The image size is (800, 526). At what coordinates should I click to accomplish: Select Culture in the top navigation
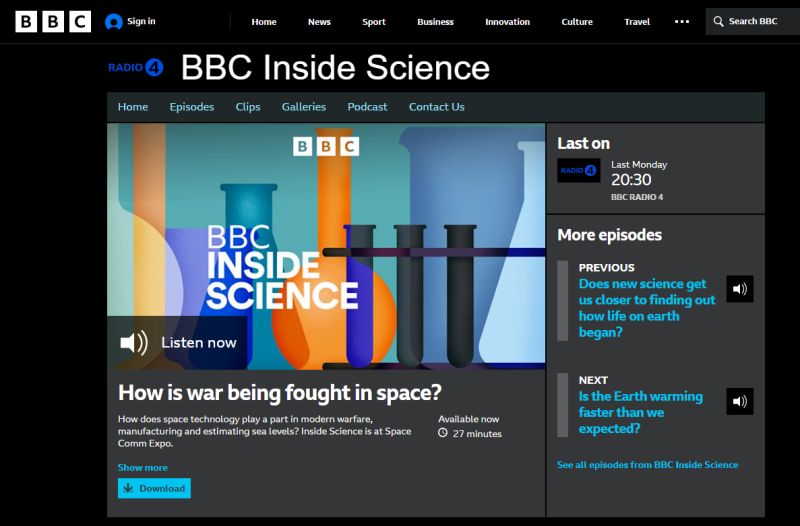pos(577,22)
